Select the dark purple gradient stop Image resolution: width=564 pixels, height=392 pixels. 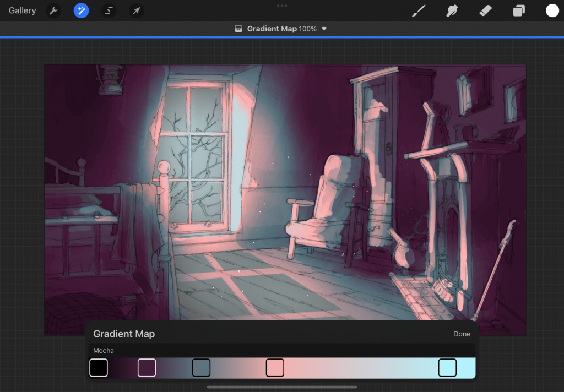(147, 368)
